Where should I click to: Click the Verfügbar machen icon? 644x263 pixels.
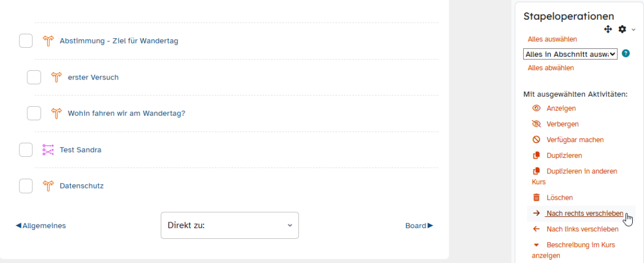coord(536,140)
